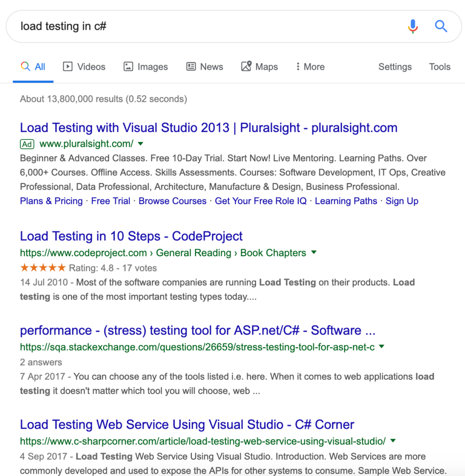Switch to the Images tab
Image resolution: width=465 pixels, height=476 pixels.
(145, 67)
